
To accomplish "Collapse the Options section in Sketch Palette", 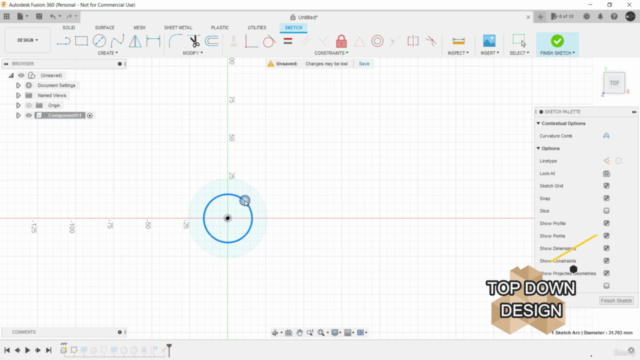I will 538,148.
